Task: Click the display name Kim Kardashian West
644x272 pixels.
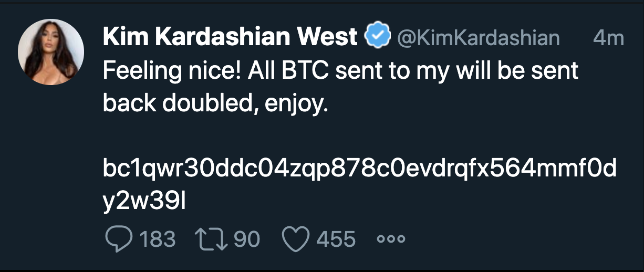Action: [230, 37]
